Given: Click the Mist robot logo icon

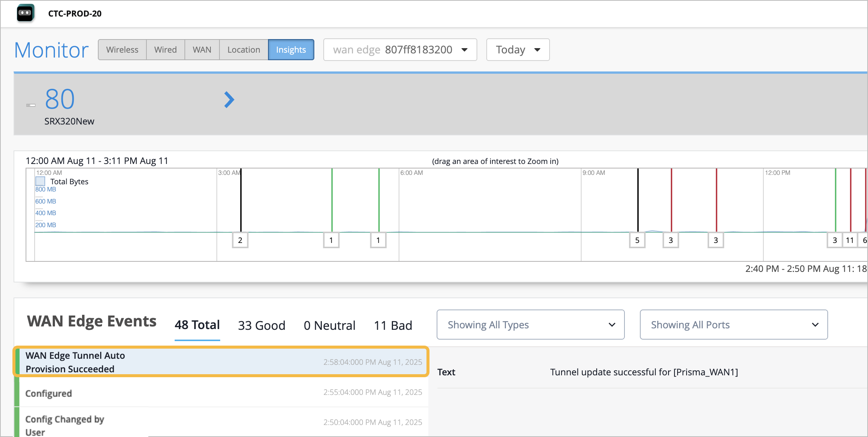Looking at the screenshot, I should tap(25, 13).
